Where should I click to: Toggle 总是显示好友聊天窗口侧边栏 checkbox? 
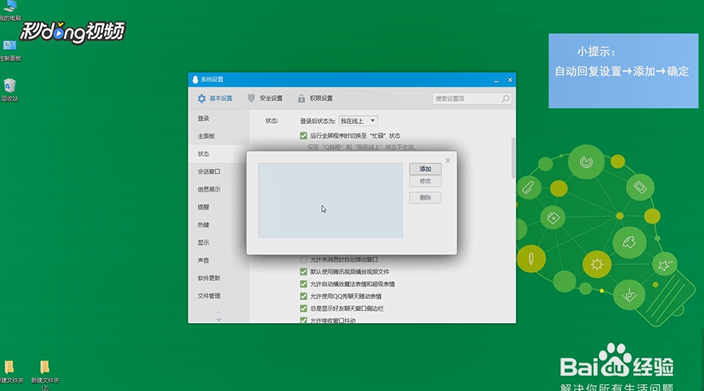[x=304, y=308]
